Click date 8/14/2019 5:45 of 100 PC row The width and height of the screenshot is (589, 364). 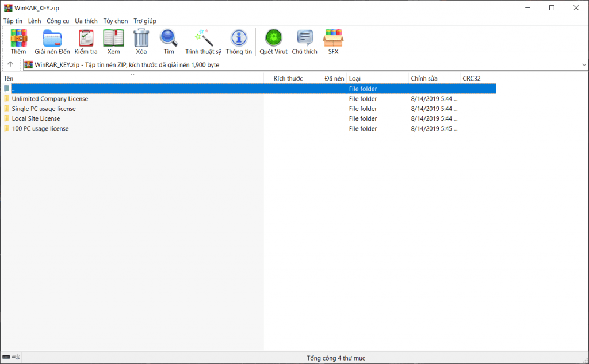tap(434, 128)
